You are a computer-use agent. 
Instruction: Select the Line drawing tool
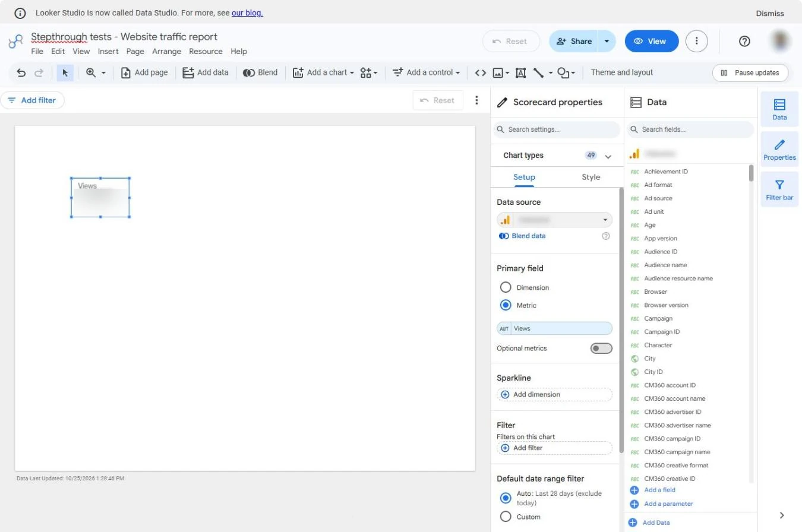pos(539,72)
